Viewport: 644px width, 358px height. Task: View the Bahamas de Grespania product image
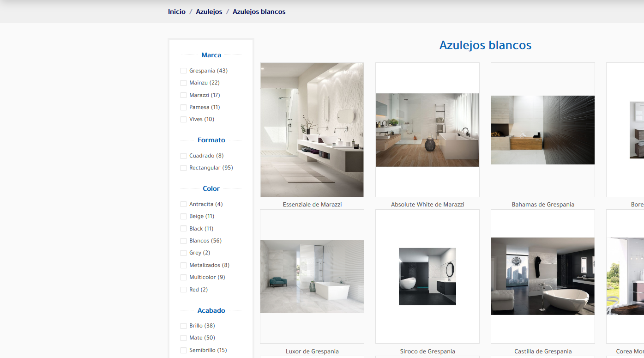click(543, 130)
